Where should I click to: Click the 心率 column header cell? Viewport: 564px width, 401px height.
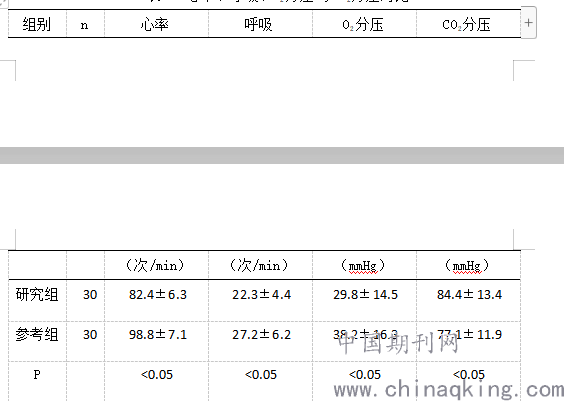tap(156, 24)
